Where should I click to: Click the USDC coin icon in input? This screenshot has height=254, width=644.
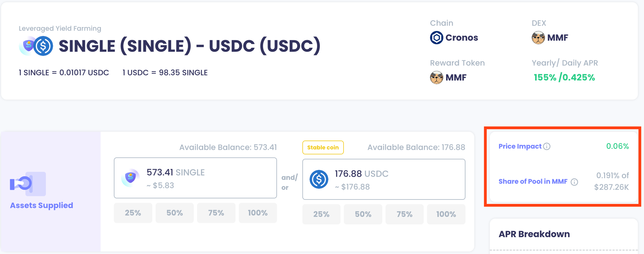(319, 179)
